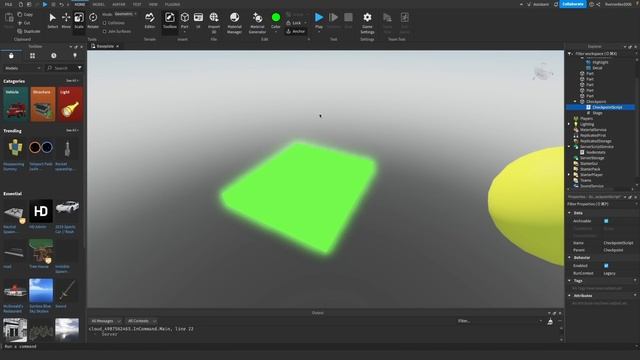Select the Players service in Explorer
640x360 pixels.
pos(586,118)
